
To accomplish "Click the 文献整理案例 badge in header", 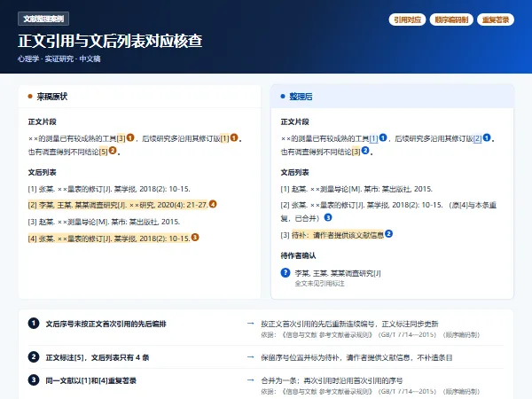I will [x=43, y=19].
